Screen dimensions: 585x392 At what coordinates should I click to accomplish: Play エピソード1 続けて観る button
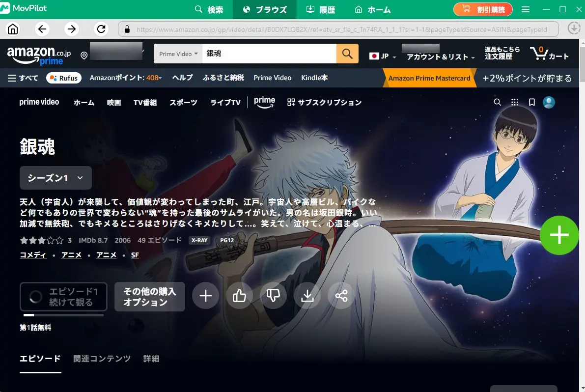pos(63,297)
